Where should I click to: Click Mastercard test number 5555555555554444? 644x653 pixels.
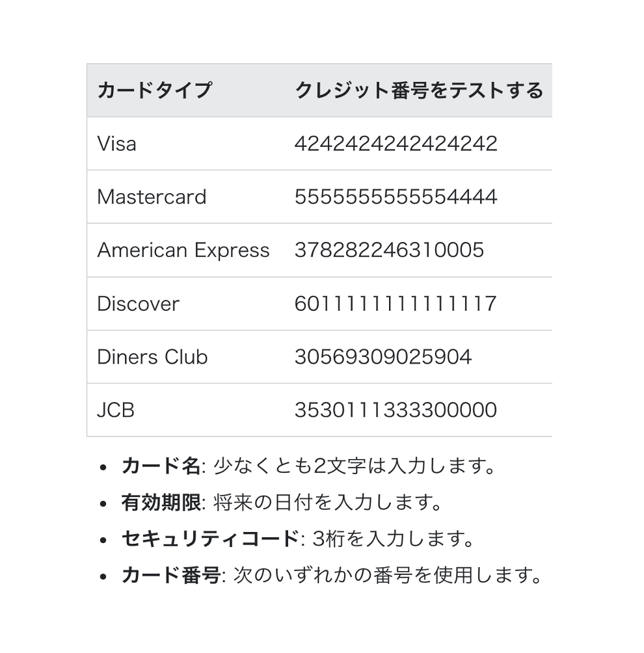(x=396, y=197)
